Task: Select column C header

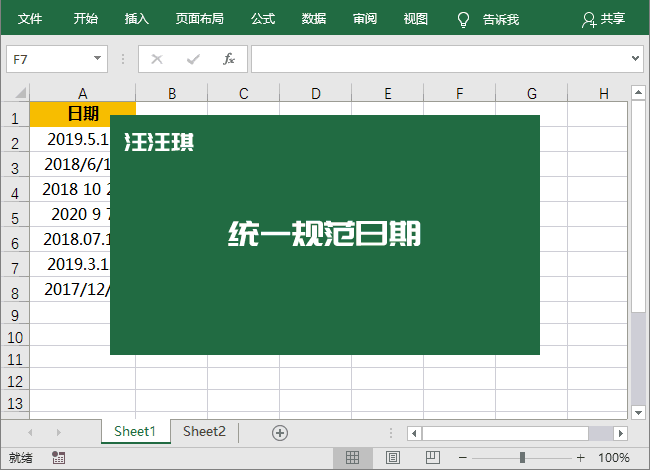Action: pos(244,93)
